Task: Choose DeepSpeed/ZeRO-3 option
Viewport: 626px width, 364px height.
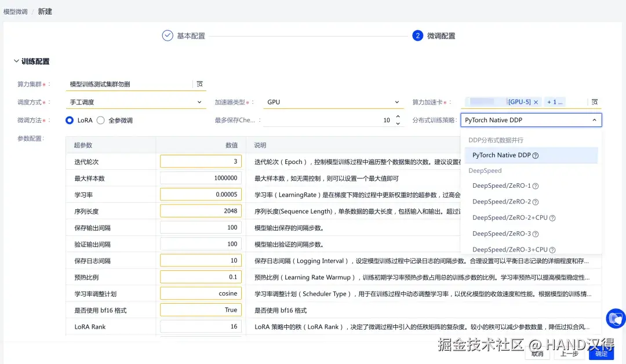Action: click(531, 234)
